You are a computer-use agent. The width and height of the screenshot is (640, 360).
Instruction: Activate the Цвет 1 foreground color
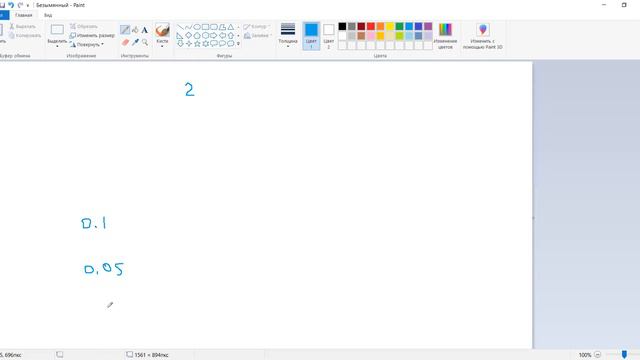point(311,36)
